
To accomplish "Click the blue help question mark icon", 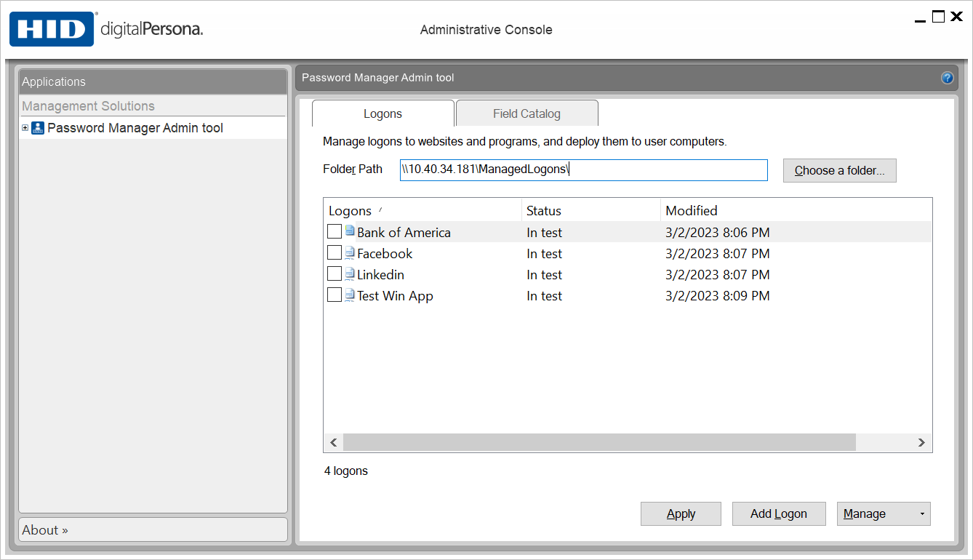I will point(947,78).
